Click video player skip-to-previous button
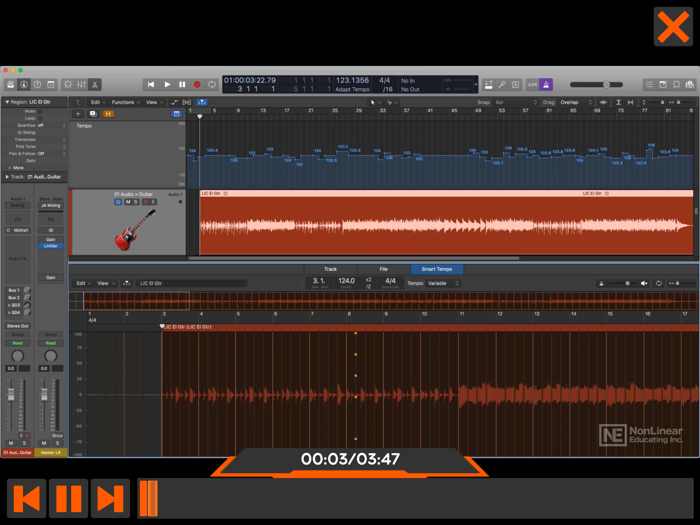Screen dimensions: 700x525 point(26,498)
